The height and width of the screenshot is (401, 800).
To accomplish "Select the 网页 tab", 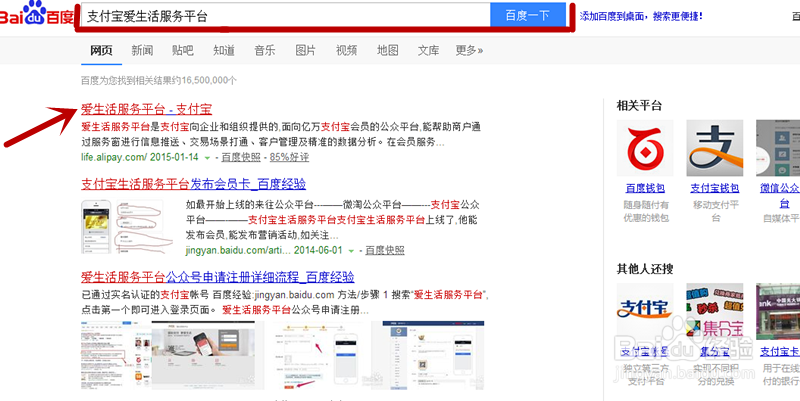I will coord(101,51).
